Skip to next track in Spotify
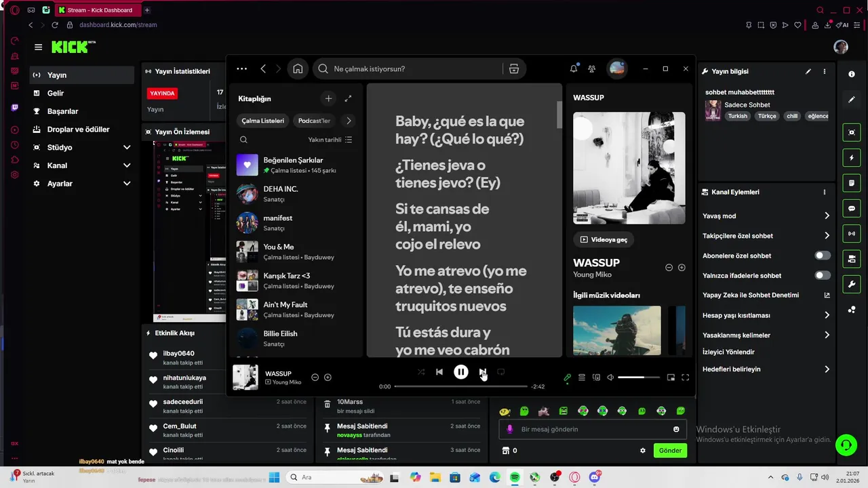 pos(482,371)
